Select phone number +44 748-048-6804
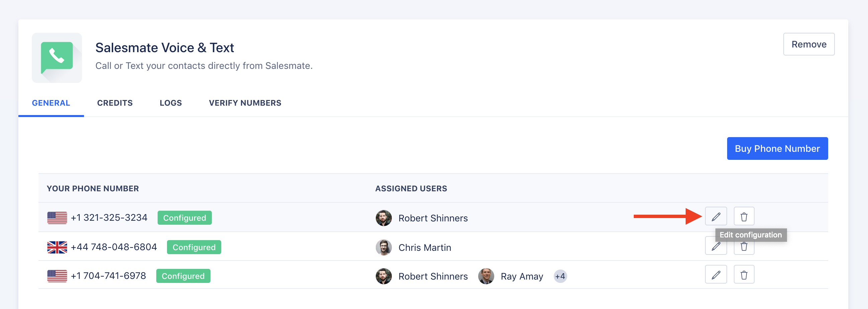This screenshot has height=309, width=868. (114, 247)
